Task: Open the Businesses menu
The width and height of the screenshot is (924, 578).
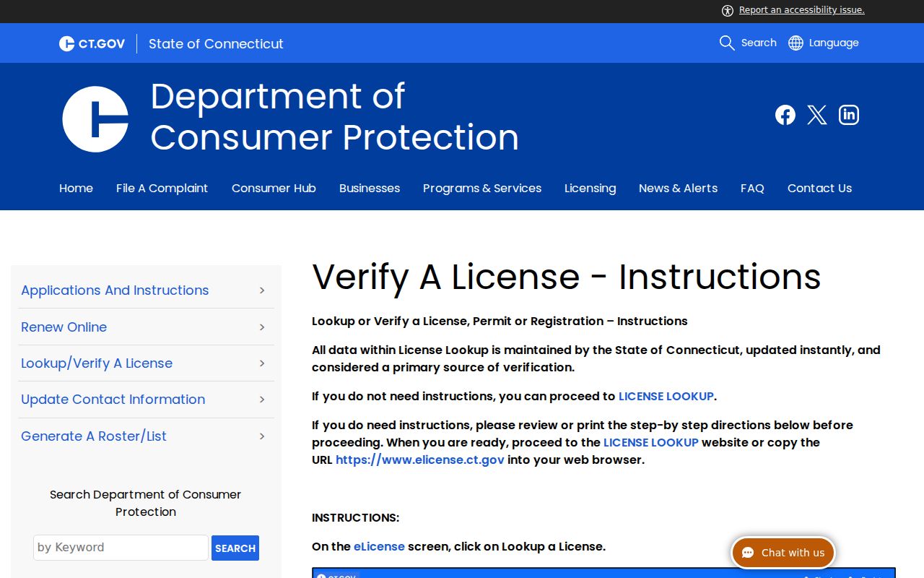Action: tap(370, 188)
